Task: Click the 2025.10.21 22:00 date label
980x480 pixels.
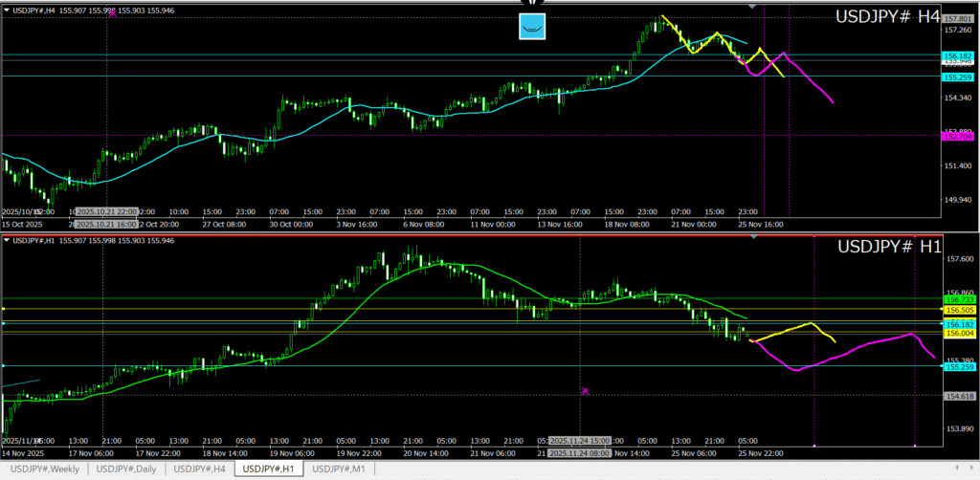Action: click(x=107, y=211)
